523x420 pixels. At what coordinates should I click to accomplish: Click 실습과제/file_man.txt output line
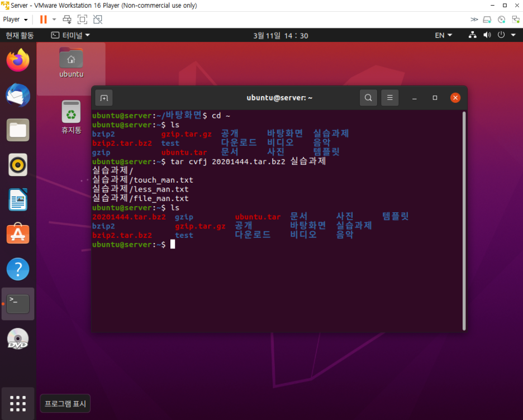[x=140, y=199]
